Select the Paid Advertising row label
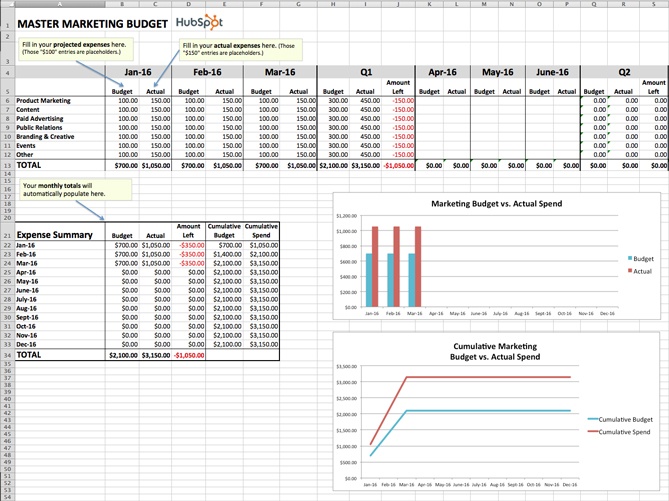 point(40,119)
